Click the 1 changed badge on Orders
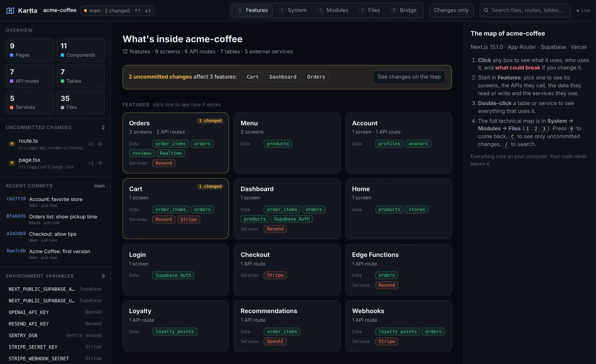The height and width of the screenshot is (364, 596). [210, 121]
